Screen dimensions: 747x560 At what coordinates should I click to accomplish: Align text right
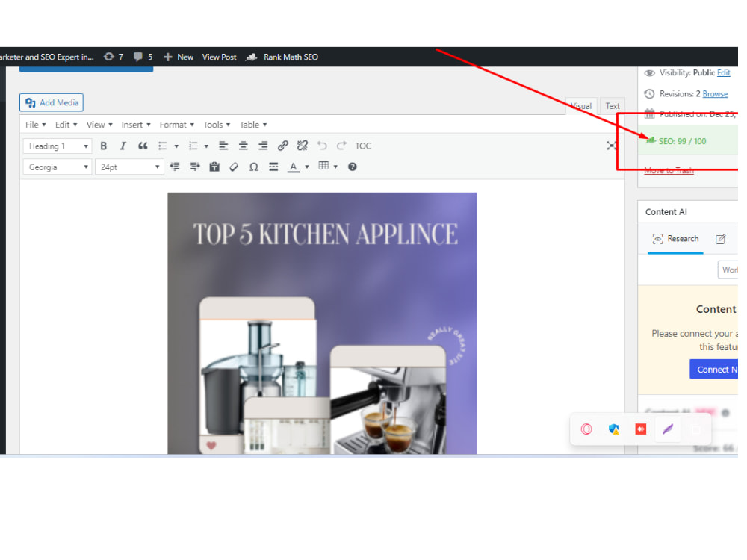point(263,146)
